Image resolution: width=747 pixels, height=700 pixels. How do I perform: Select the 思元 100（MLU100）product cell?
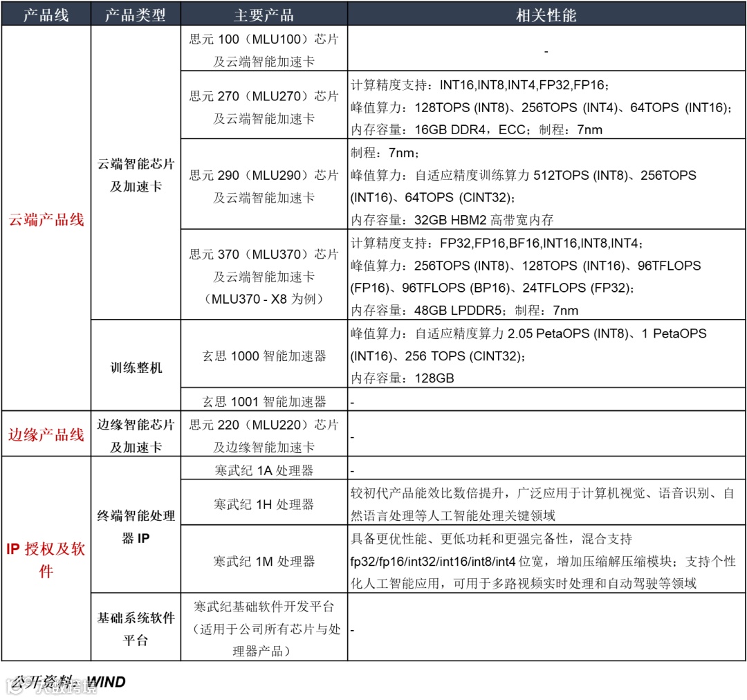264,48
